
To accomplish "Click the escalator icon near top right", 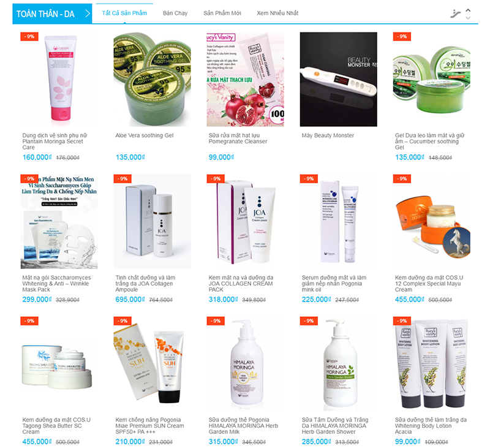I will tap(455, 13).
